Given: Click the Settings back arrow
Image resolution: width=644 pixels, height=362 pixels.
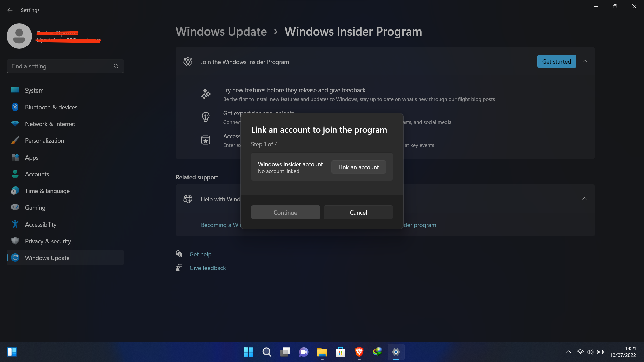Looking at the screenshot, I should pos(10,10).
